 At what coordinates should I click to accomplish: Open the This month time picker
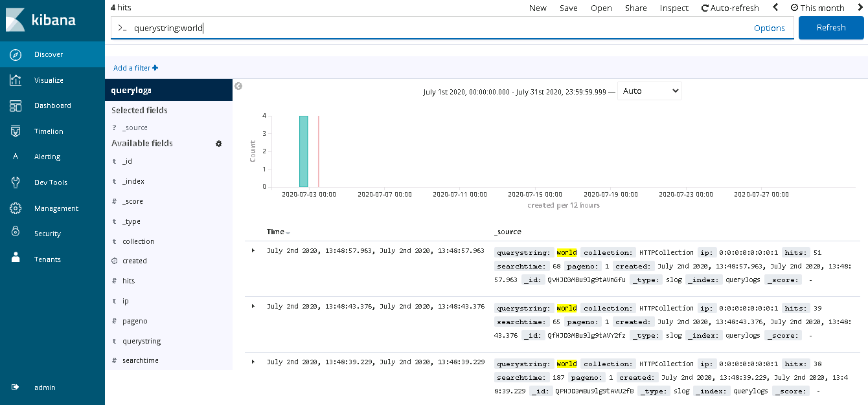(x=817, y=8)
